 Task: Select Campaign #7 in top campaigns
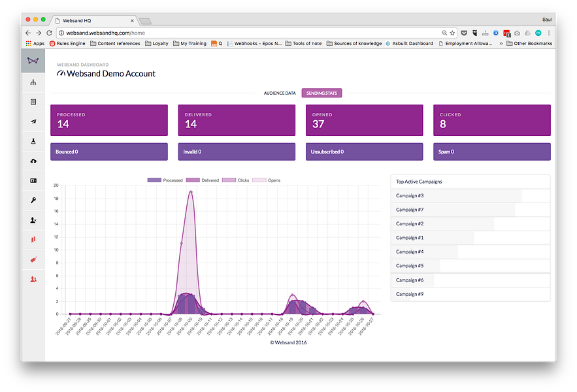tap(470, 210)
